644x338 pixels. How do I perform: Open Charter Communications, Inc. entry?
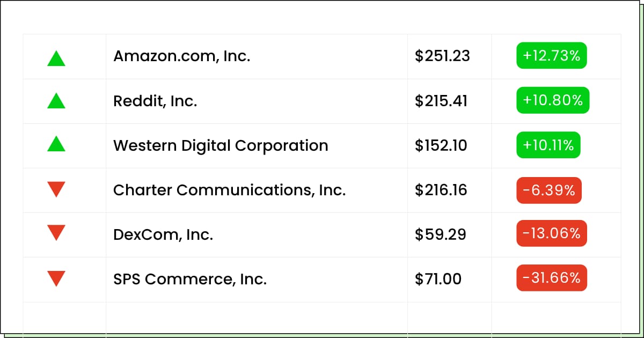229,190
